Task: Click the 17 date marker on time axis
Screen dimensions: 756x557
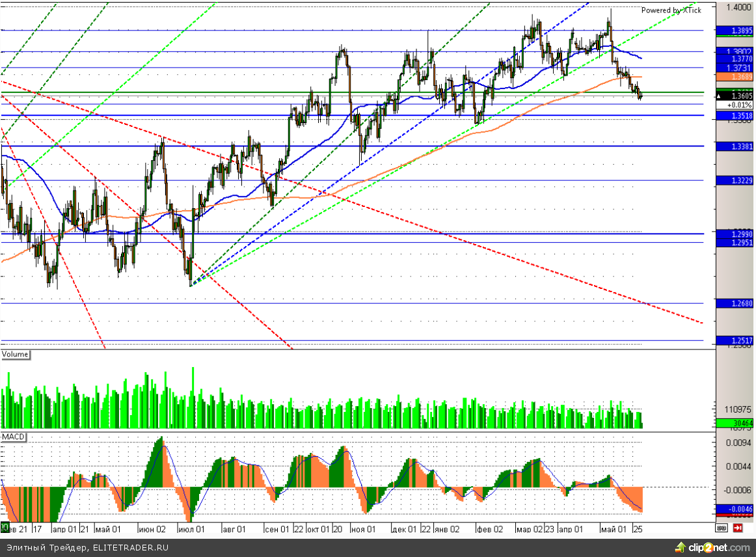Action: [37, 529]
